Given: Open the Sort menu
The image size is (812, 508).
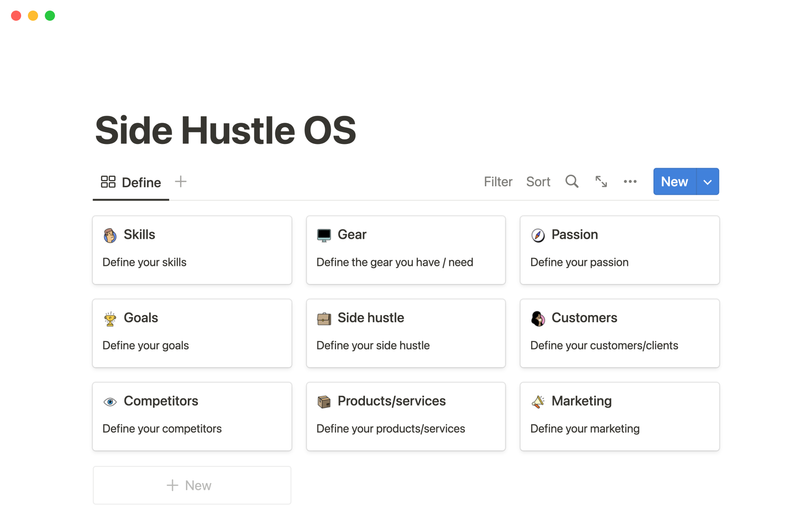Looking at the screenshot, I should click(538, 182).
